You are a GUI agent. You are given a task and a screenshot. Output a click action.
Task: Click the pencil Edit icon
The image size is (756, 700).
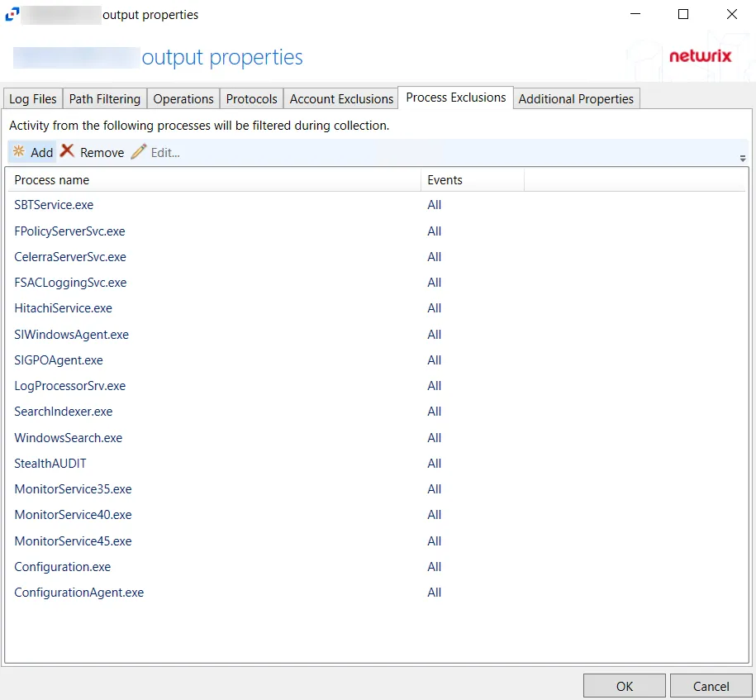click(138, 151)
